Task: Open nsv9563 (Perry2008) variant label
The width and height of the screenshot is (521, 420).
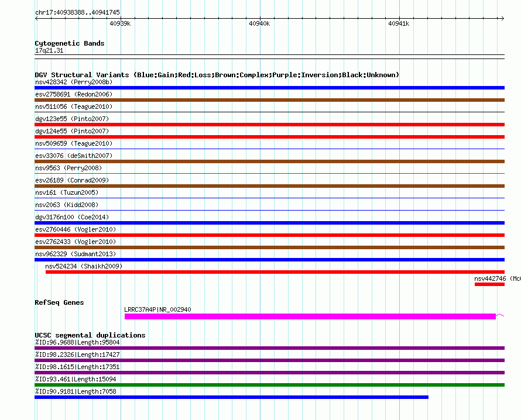Action: pos(68,168)
